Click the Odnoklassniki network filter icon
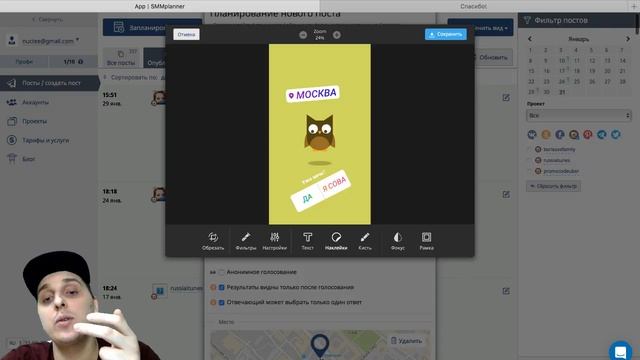Viewport: 640px width, 360px height. [x=546, y=134]
